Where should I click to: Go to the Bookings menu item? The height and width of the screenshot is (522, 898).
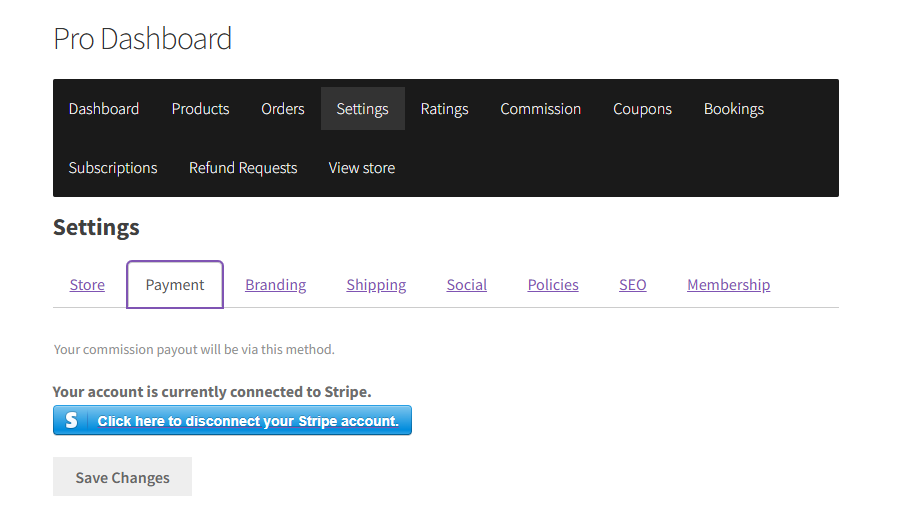click(734, 109)
